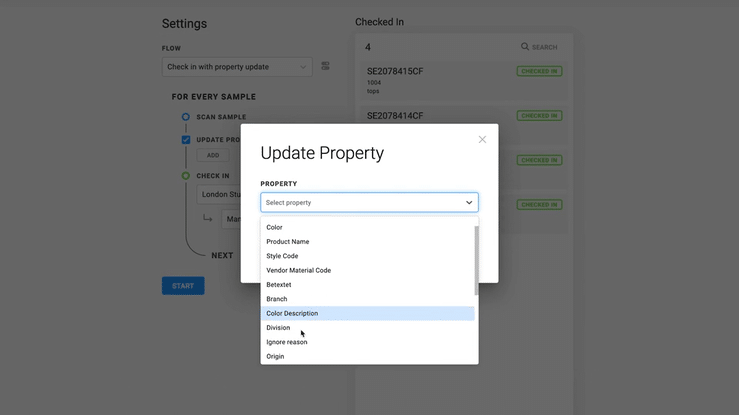Click the Add button under Update Property

coord(213,155)
